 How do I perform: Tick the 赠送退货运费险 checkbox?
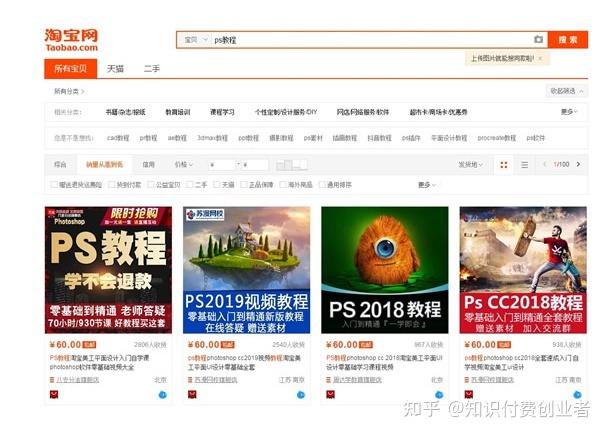tap(54, 184)
